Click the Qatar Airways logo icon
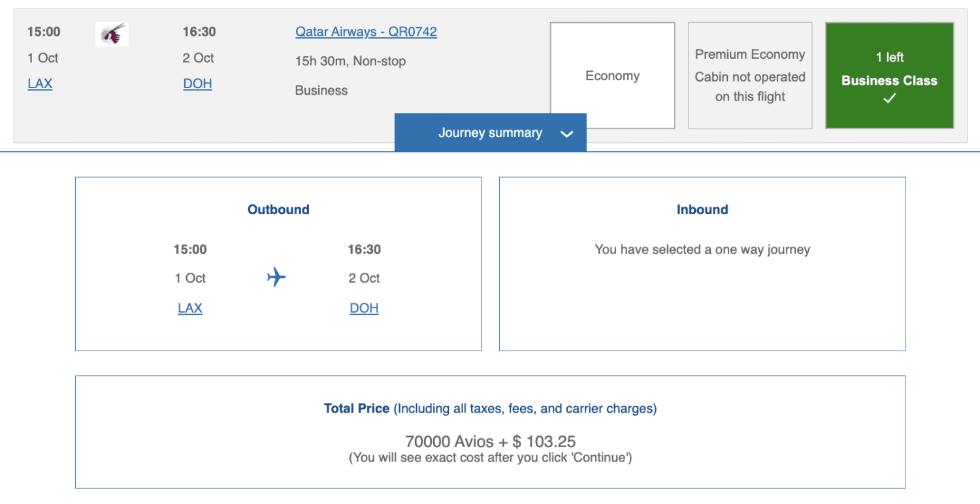This screenshot has height=504, width=980. pos(112,34)
